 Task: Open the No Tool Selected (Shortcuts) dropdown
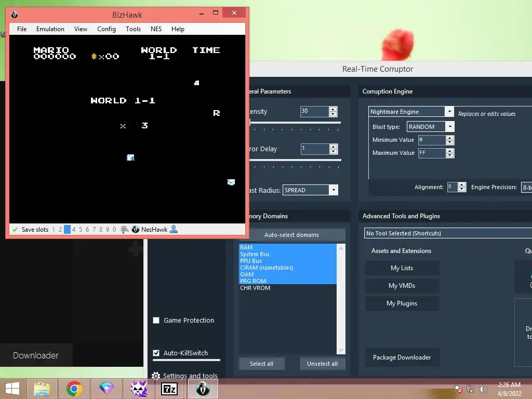coord(448,233)
